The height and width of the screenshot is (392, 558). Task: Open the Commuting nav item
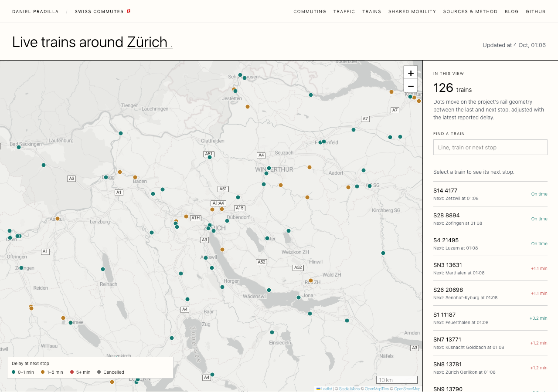click(x=310, y=12)
